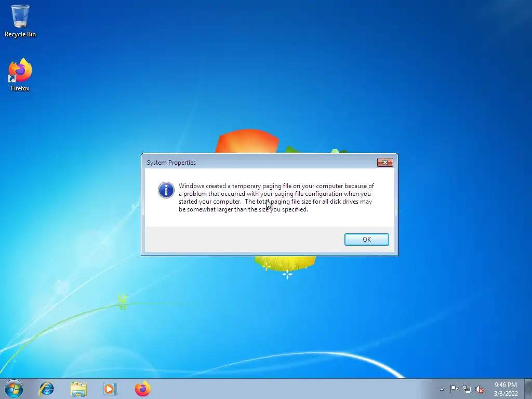This screenshot has height=399, width=532.
Task: Click the paging file message text
Action: 276,197
